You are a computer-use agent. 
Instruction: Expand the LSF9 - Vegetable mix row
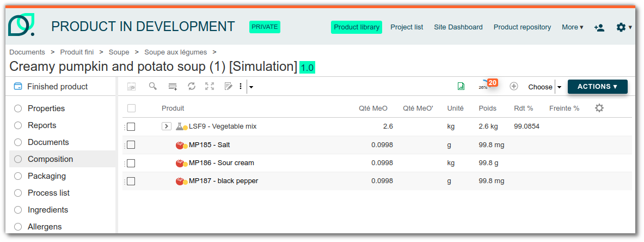[167, 126]
